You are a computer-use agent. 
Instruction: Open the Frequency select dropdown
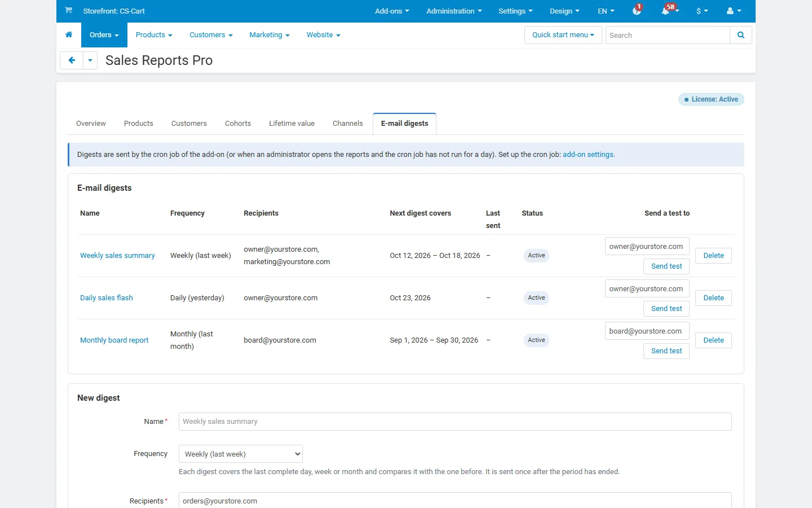[241, 454]
